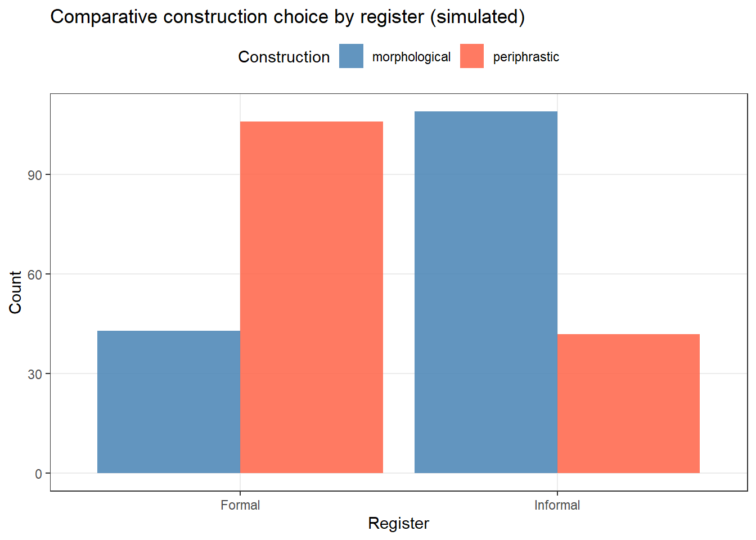Viewport: 756px width, 540px height.
Task: Select the 'Formal' x-axis tick label
Action: [x=240, y=505]
